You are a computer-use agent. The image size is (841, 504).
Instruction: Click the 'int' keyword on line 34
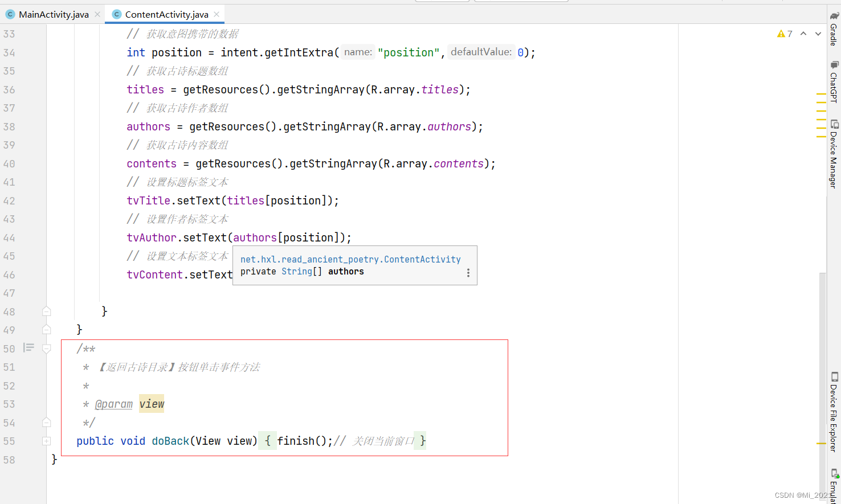(x=136, y=52)
